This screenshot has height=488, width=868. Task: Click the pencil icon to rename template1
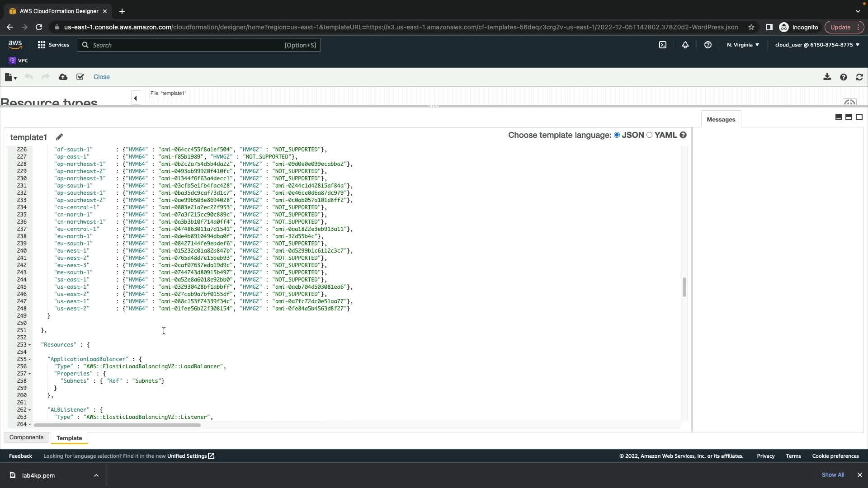pyautogui.click(x=59, y=137)
